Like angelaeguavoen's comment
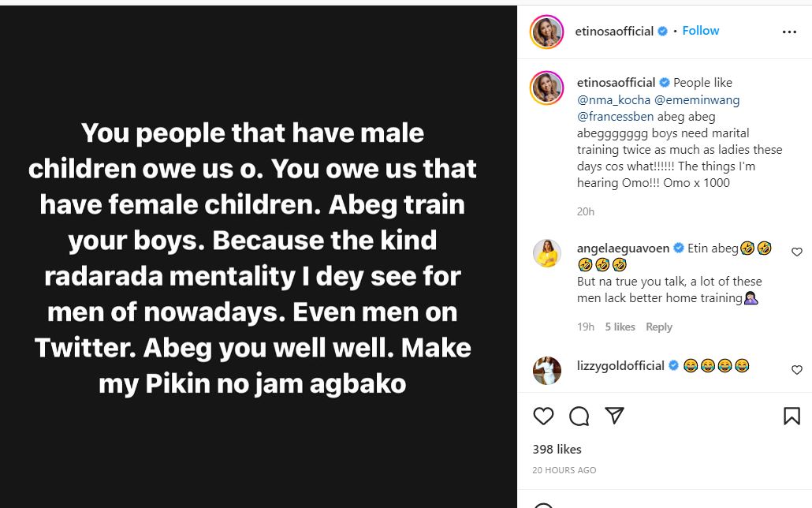The height and width of the screenshot is (508, 812). (796, 252)
